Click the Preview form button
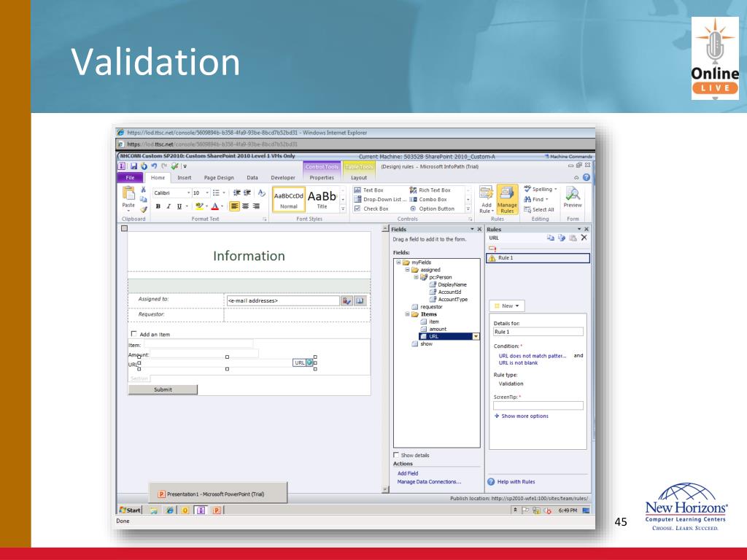This screenshot has width=747, height=560. [573, 198]
